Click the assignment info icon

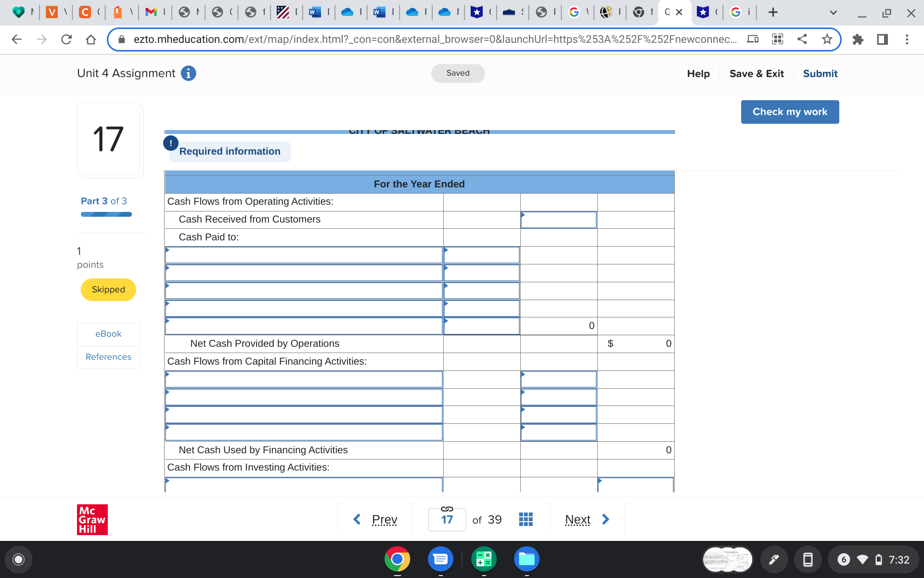point(188,73)
